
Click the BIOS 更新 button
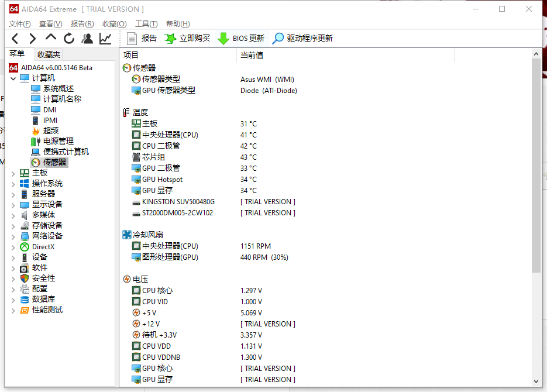pos(241,39)
